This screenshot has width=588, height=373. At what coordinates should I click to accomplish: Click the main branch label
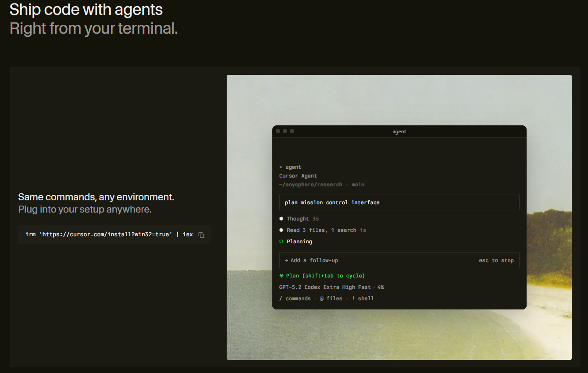coord(358,184)
